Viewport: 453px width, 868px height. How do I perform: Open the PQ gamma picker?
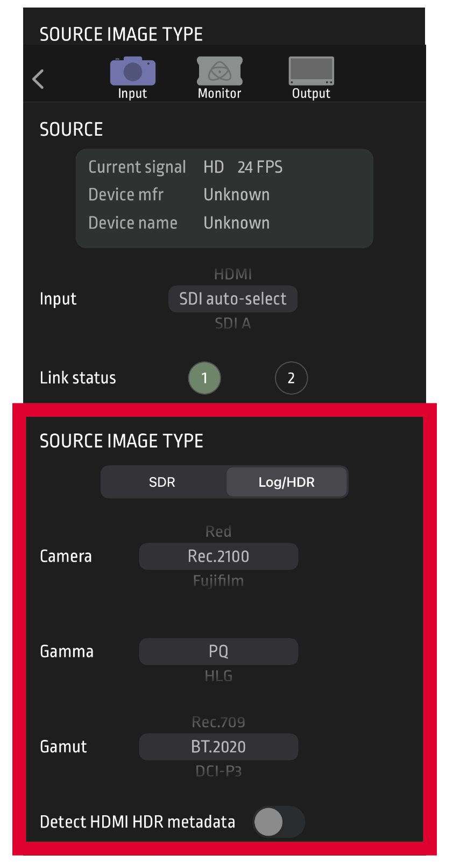coord(218,652)
